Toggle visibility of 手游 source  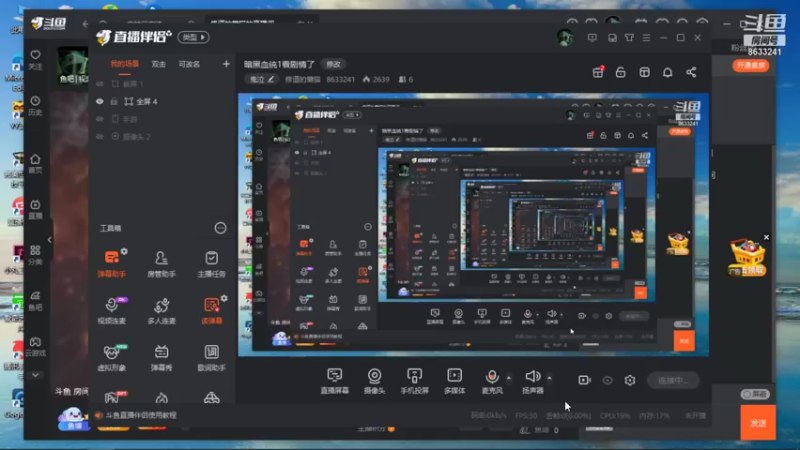point(99,119)
